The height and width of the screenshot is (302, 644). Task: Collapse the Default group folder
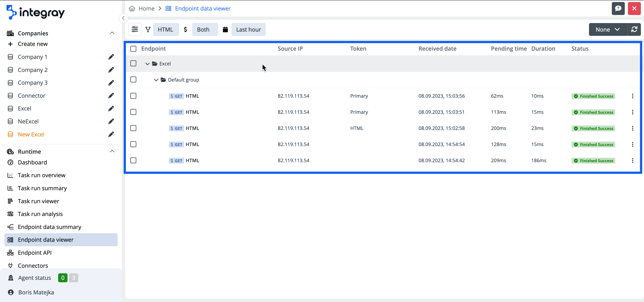tap(156, 80)
